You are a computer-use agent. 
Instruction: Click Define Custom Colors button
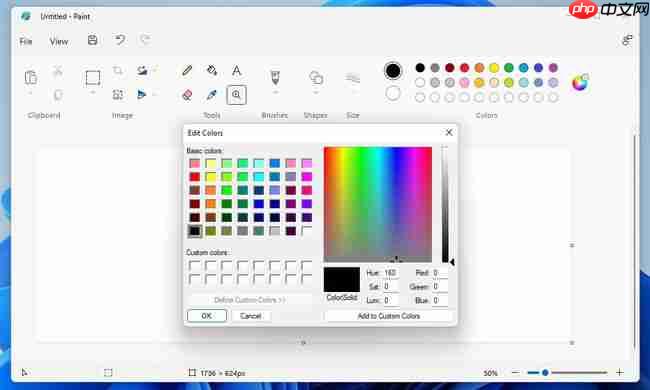pyautogui.click(x=250, y=300)
